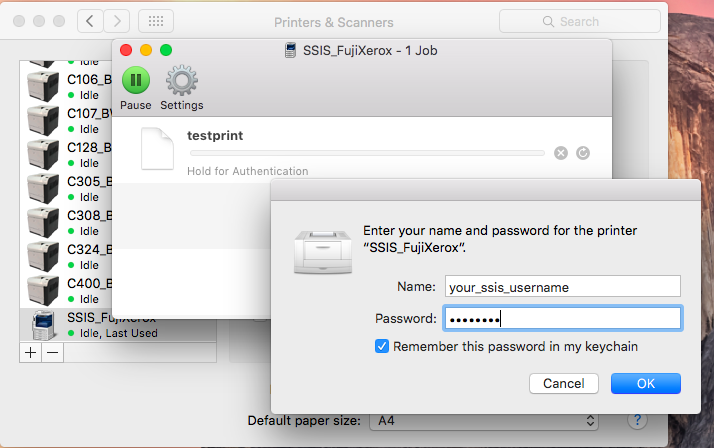714x448 pixels.
Task: Open print queue Settings gear
Action: click(x=181, y=82)
